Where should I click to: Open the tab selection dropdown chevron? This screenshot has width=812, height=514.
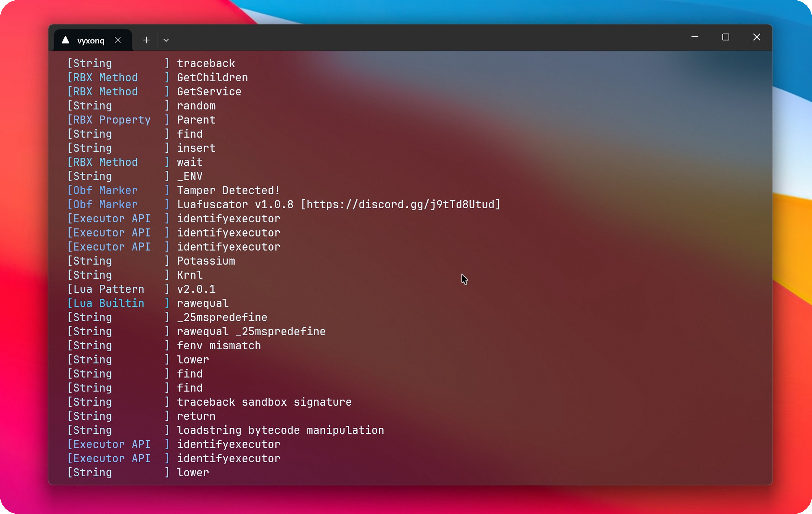click(x=166, y=40)
